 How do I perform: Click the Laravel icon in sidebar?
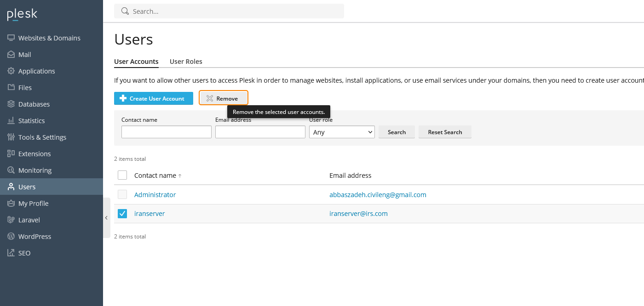coord(11,220)
